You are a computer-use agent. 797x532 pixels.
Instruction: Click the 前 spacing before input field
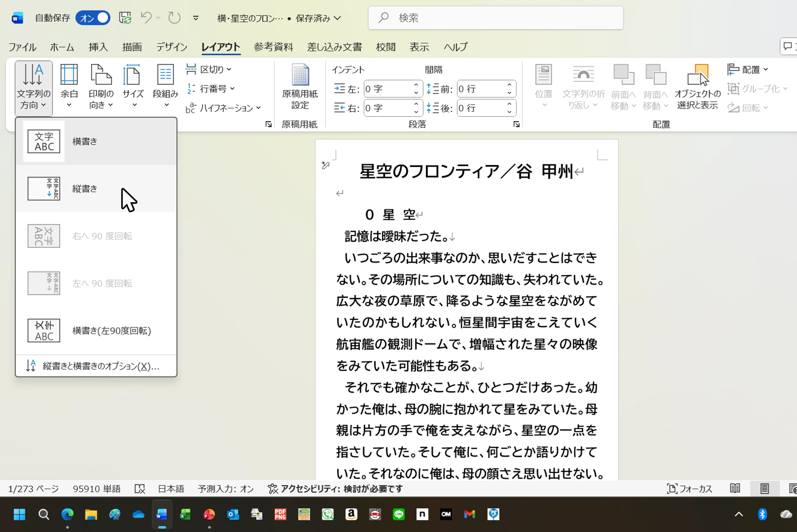[x=481, y=89]
